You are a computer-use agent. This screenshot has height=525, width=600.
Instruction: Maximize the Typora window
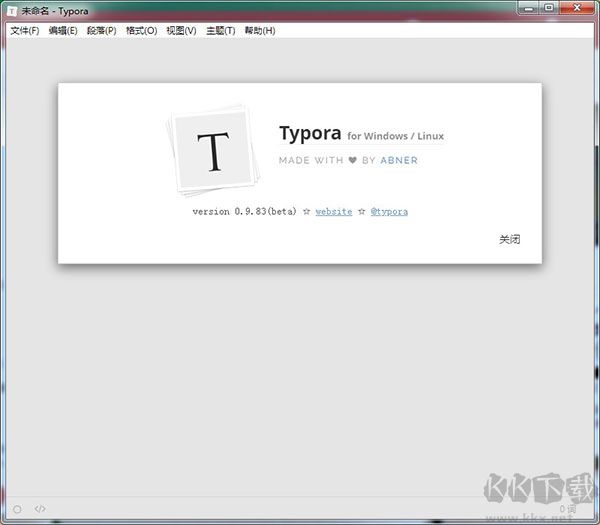[x=549, y=8]
